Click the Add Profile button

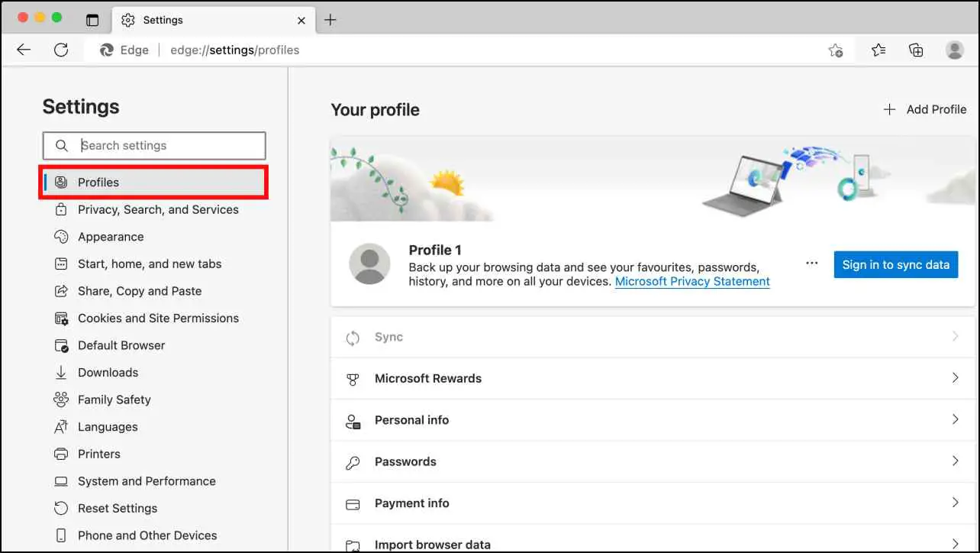point(925,109)
